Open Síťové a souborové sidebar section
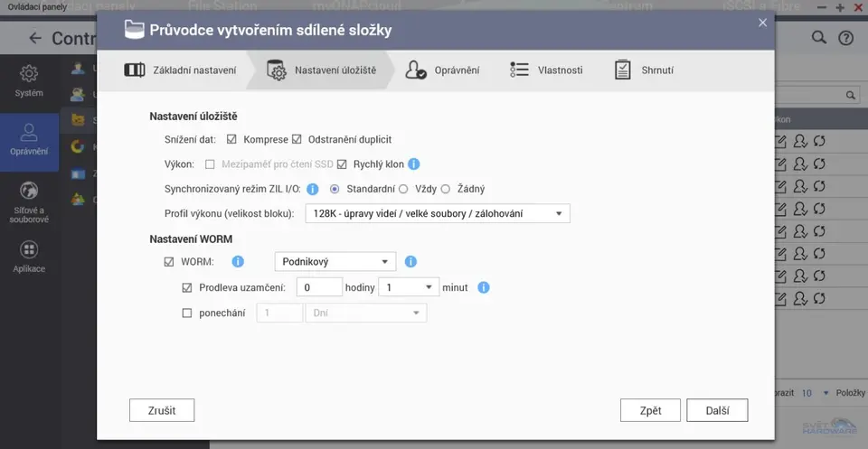This screenshot has width=868, height=449. click(x=29, y=201)
